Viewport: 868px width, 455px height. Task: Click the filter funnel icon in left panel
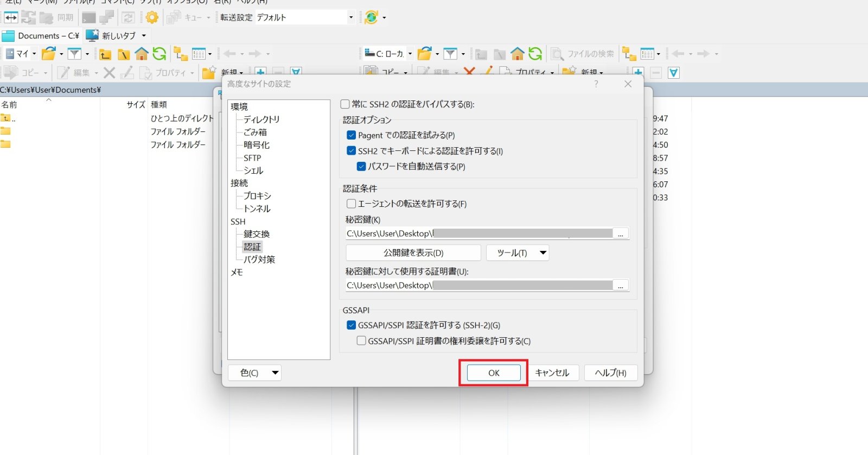pos(74,54)
